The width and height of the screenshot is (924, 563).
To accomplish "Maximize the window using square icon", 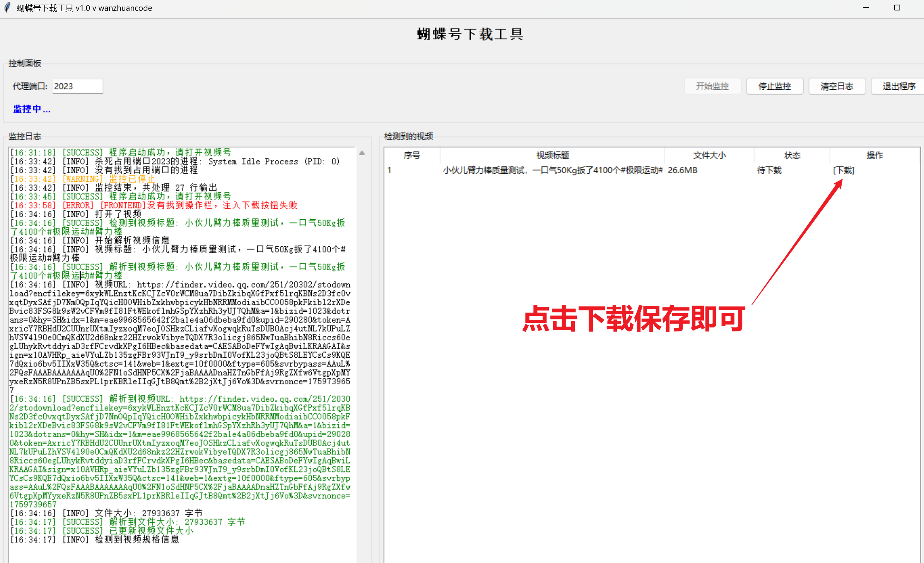I will [897, 8].
